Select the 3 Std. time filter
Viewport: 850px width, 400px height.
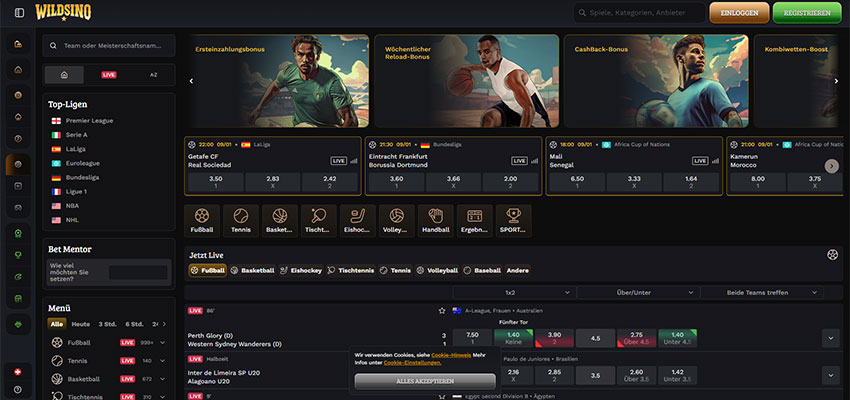[107, 324]
